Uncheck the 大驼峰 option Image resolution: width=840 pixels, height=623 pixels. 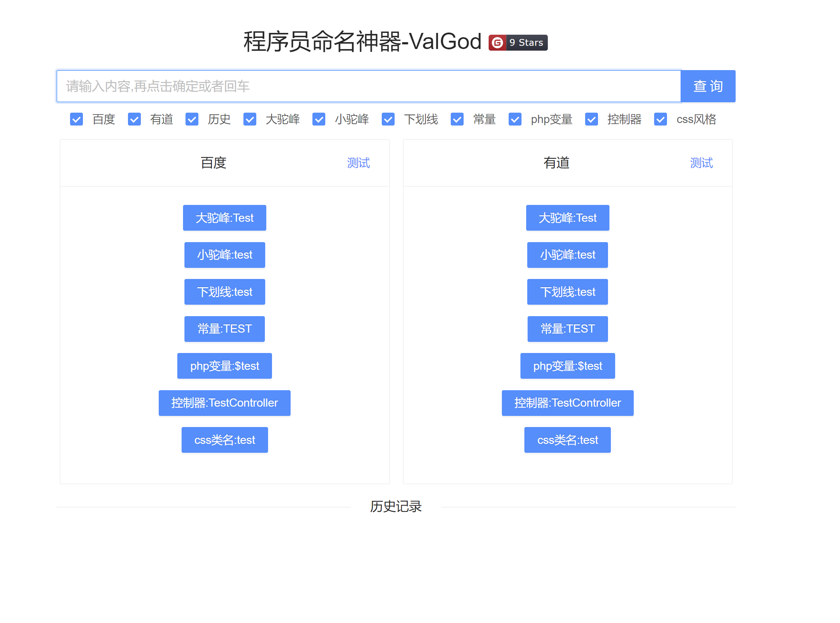click(249, 119)
